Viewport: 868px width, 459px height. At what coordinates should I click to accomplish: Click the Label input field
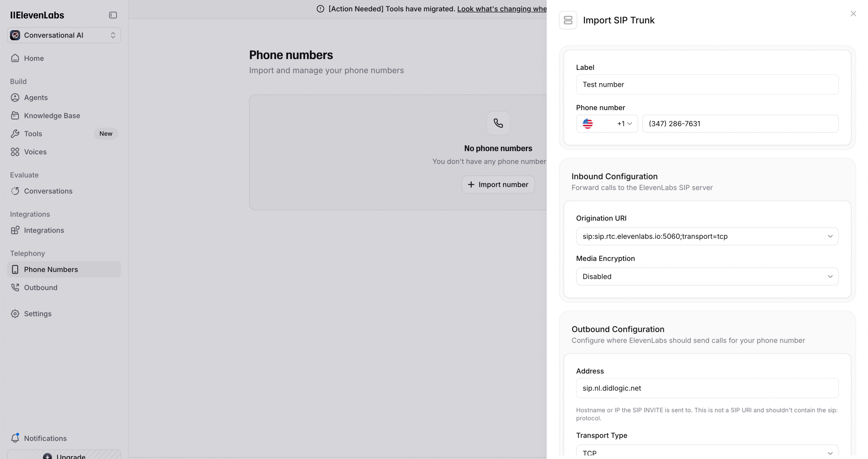pyautogui.click(x=707, y=84)
